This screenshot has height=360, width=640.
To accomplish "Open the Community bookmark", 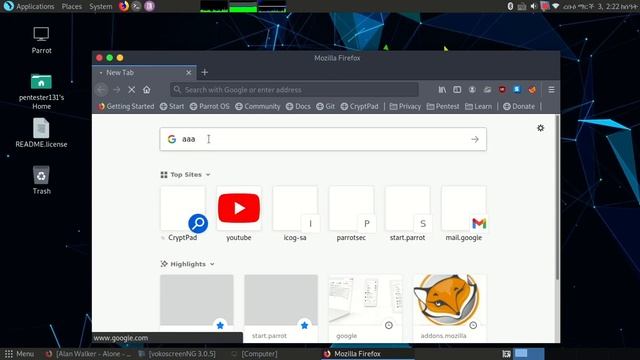I will [258, 107].
